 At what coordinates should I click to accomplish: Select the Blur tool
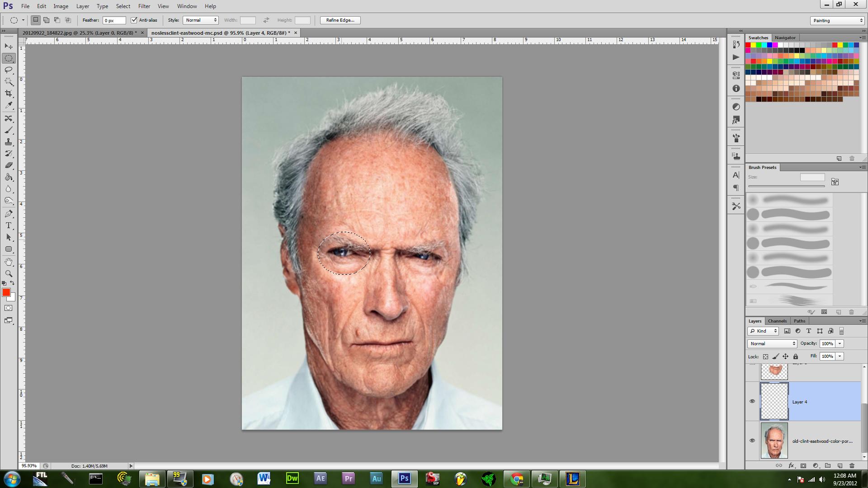tap(9, 189)
